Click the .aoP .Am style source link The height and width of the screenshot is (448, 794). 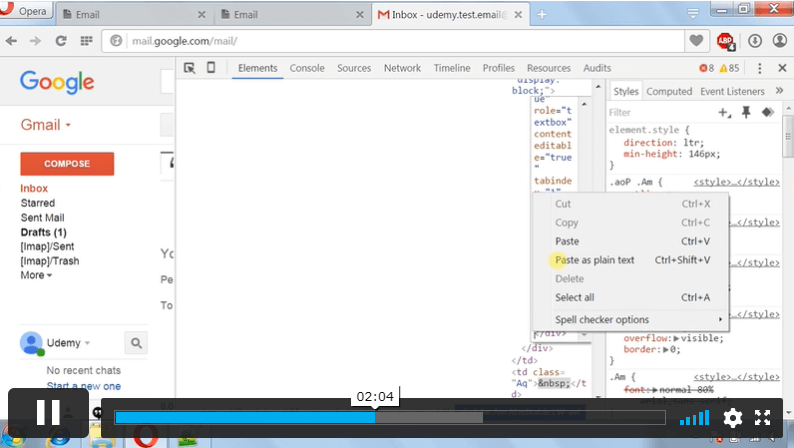[736, 182]
